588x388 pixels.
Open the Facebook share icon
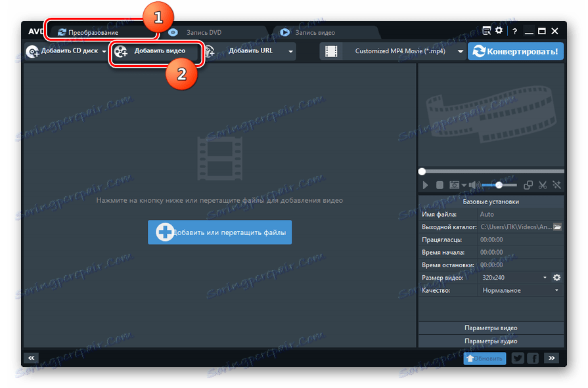click(x=533, y=358)
